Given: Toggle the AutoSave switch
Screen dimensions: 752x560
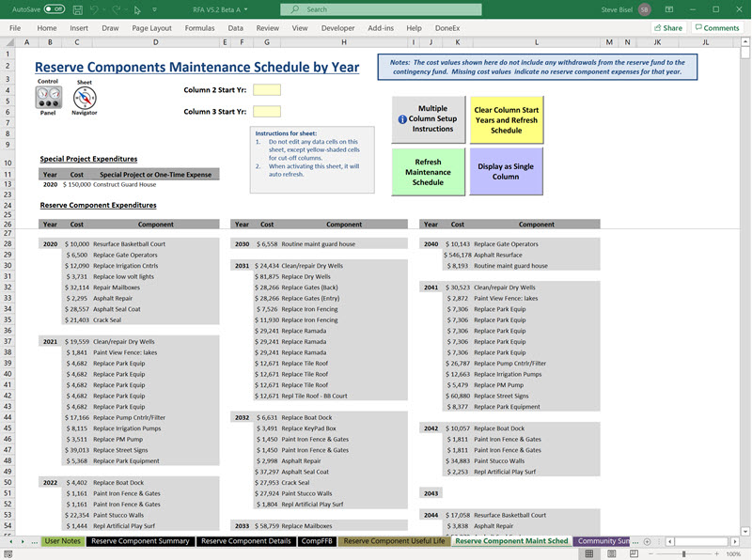Looking at the screenshot, I should [x=54, y=9].
